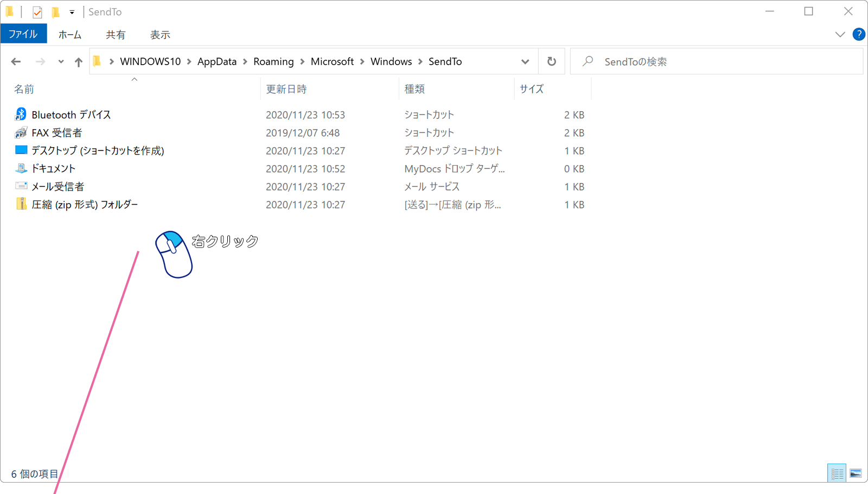Expand the chevron after WINDOWS10 in path
868x494 pixels.
coord(189,62)
